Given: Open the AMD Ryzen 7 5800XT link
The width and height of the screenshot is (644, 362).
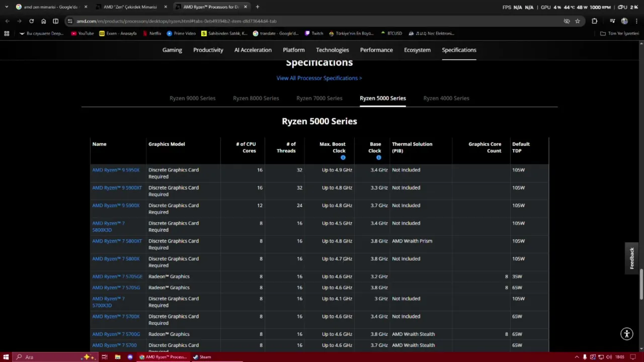Looking at the screenshot, I should pos(117,241).
